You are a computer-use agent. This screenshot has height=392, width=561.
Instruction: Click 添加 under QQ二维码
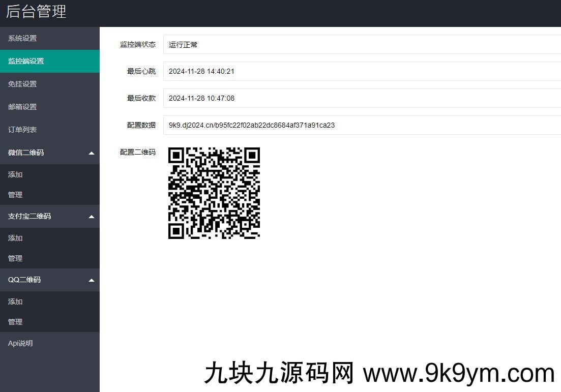coord(50,302)
